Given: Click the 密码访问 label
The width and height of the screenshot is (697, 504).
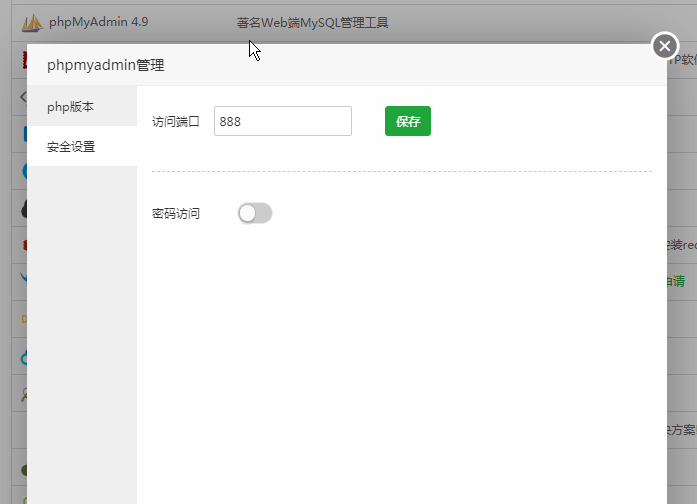Looking at the screenshot, I should (x=176, y=213).
